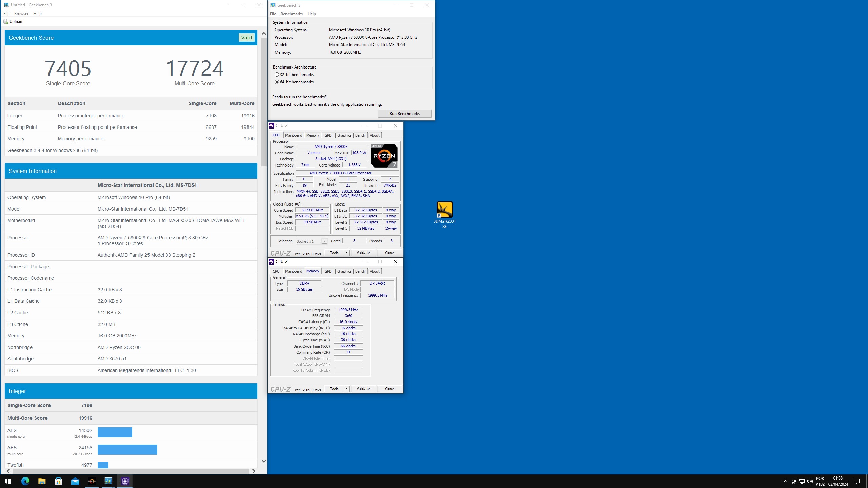Click the AES single-core score bar
Image resolution: width=868 pixels, height=488 pixels.
coord(115,432)
